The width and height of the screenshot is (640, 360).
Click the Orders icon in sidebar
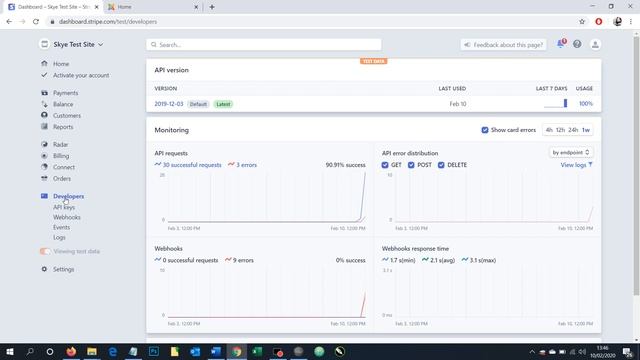(x=44, y=178)
